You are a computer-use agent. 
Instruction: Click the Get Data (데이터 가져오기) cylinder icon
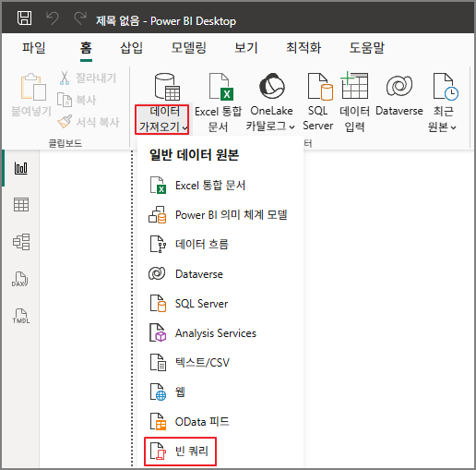coord(167,87)
